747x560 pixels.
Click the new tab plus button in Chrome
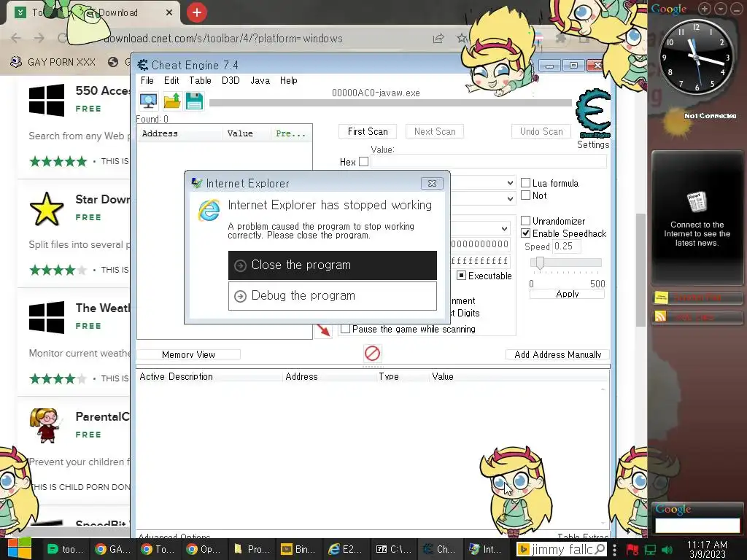click(x=197, y=13)
